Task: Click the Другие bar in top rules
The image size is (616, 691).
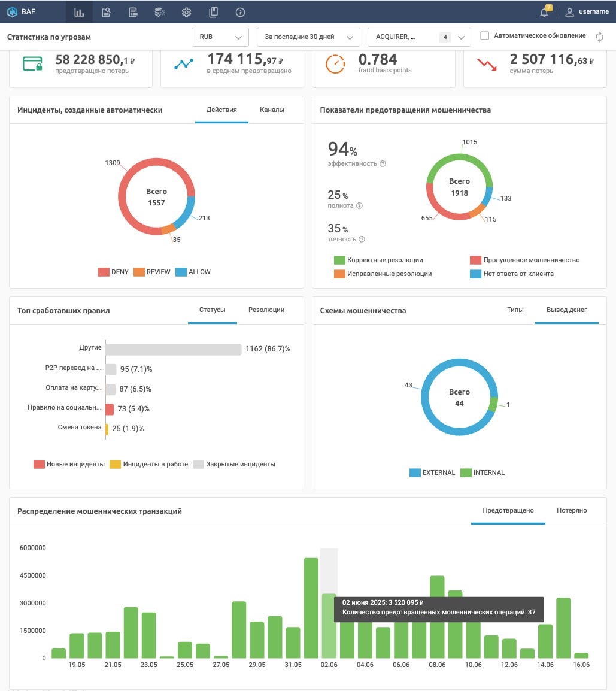Action: [x=174, y=350]
